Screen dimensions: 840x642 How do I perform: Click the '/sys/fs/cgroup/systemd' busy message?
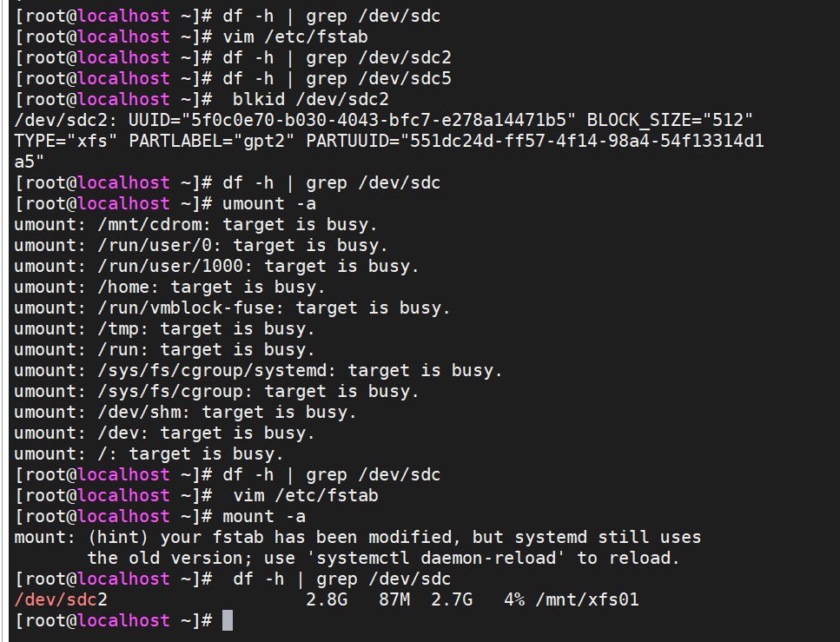(x=259, y=370)
